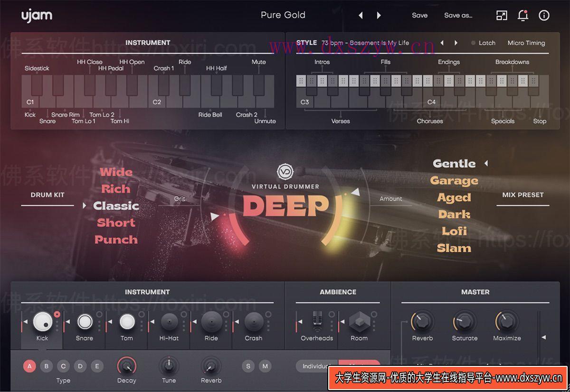Screen dimensions: 570x392
Task: Click the window resize icon in header
Action: tap(502, 15)
